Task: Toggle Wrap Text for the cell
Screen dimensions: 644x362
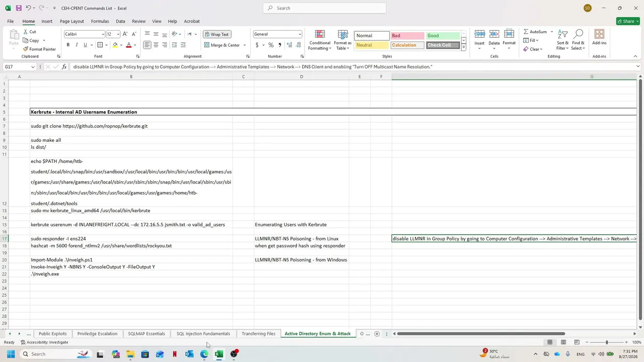Action: (216, 34)
